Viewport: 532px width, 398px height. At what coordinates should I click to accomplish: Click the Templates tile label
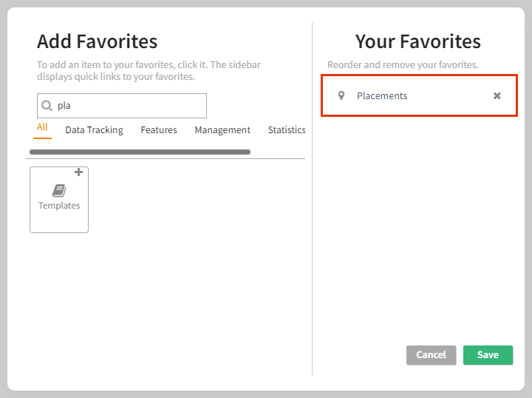(x=59, y=206)
